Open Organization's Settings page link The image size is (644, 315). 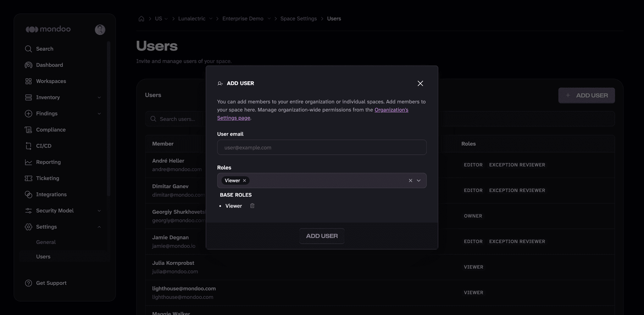(x=391, y=110)
